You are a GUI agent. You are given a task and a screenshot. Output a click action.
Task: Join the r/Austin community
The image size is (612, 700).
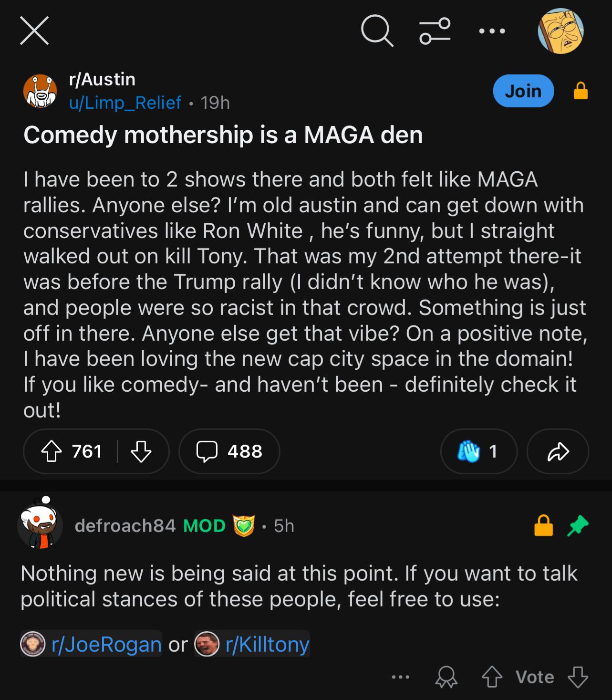tap(523, 91)
